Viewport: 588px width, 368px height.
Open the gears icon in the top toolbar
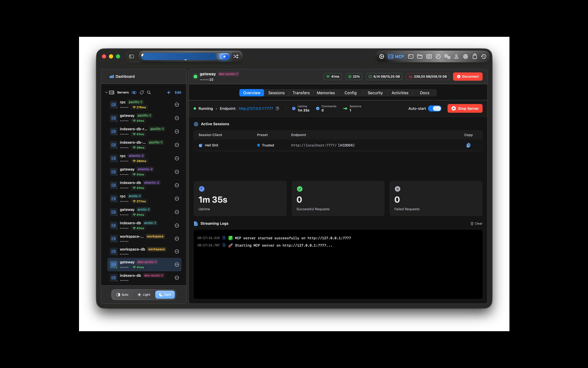pyautogui.click(x=447, y=56)
